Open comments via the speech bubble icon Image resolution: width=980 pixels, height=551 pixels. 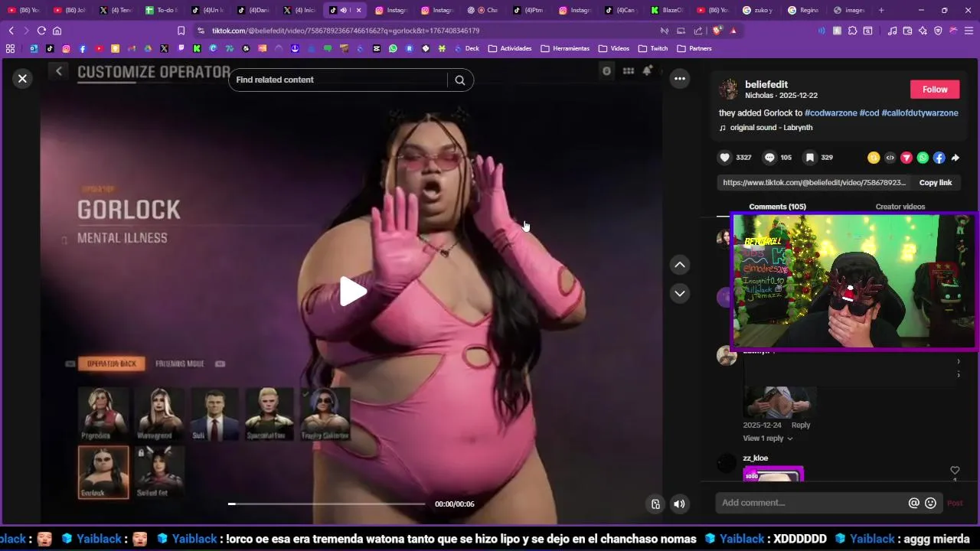tap(769, 158)
